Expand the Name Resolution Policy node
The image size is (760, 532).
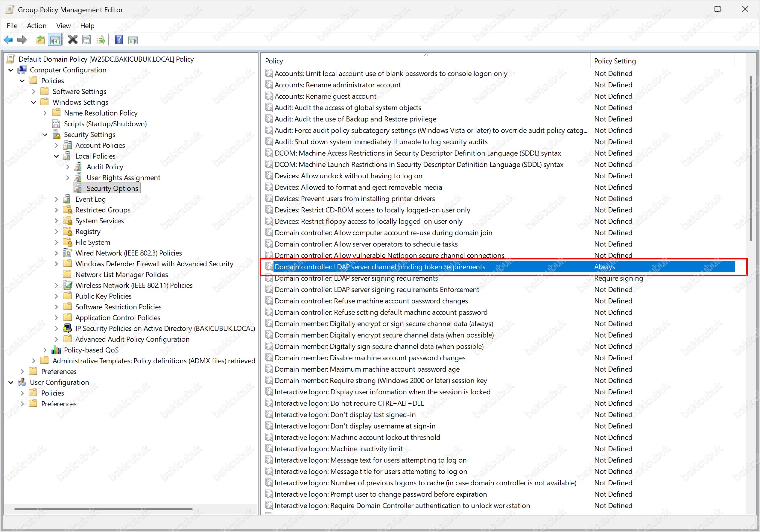tap(45, 113)
